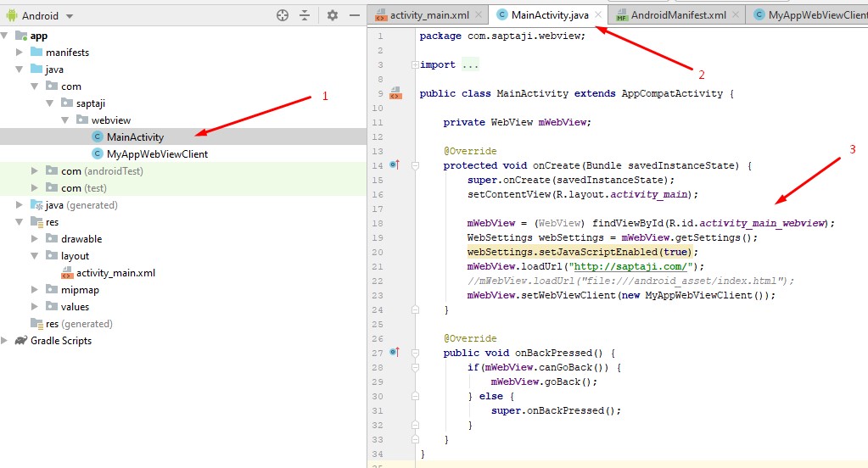868x468 pixels.
Task: Switch to activity_main.xml editor tab
Action: pos(429,15)
